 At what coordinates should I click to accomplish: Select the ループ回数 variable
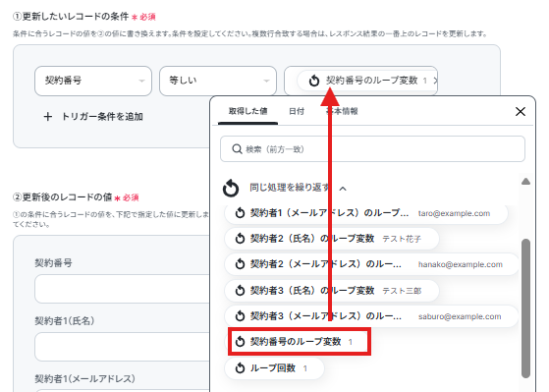(x=275, y=368)
